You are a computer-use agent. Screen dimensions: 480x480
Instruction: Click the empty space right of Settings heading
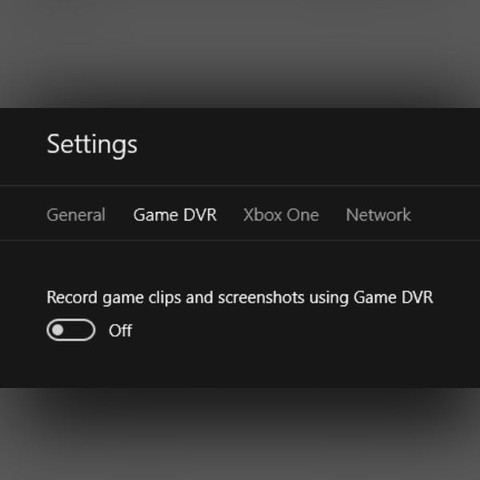click(307, 146)
